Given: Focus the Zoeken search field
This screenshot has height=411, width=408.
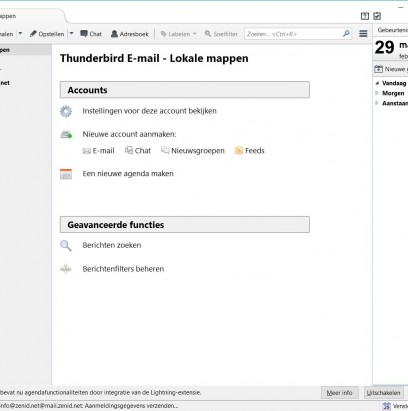Looking at the screenshot, I should pyautogui.click(x=298, y=34).
